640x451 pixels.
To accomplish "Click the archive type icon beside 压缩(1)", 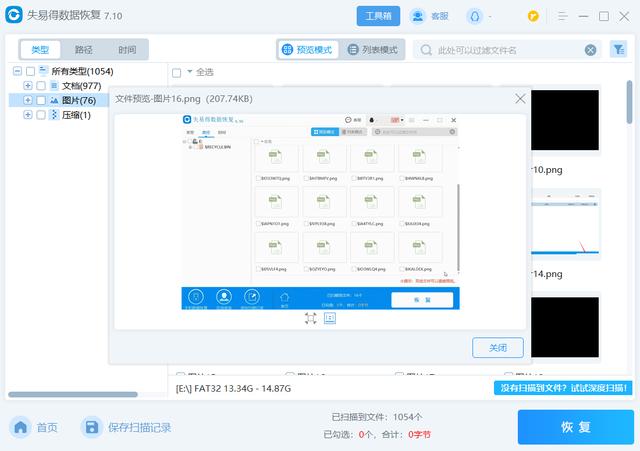I will coord(54,115).
